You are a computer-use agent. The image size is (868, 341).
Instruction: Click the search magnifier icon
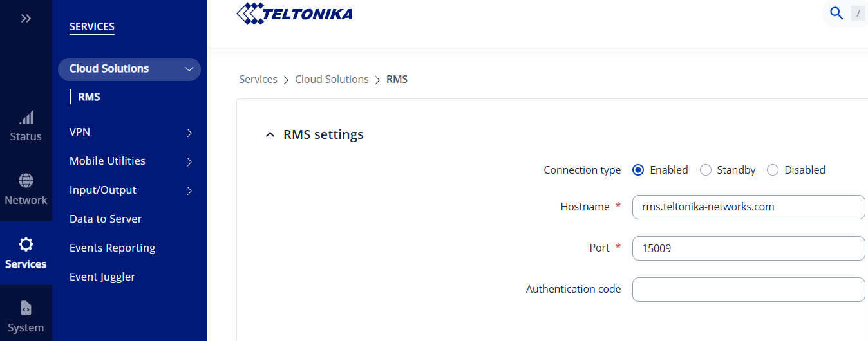(836, 14)
